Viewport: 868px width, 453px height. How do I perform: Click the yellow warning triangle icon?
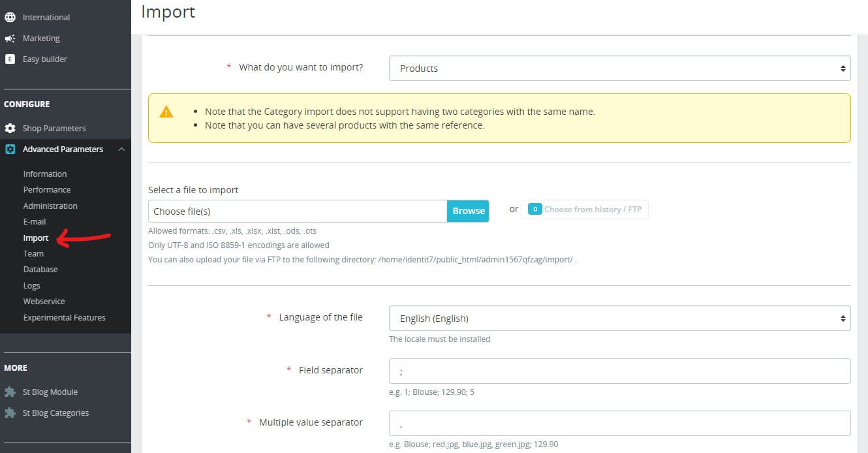point(166,112)
